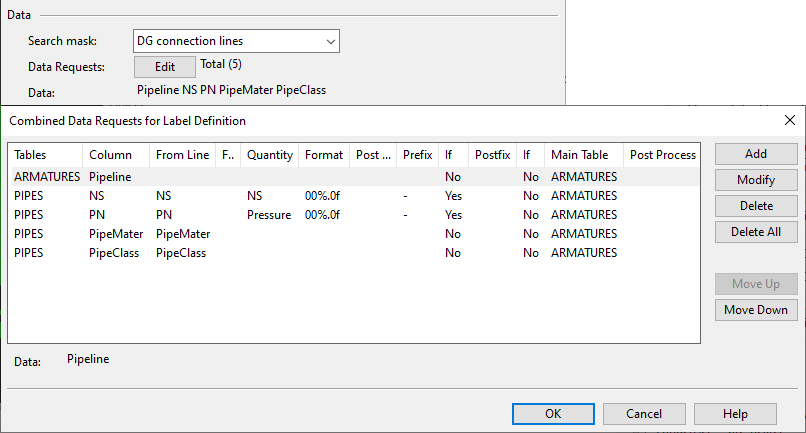
Task: Close the Combined Data Requests dialog
Action: coord(789,120)
